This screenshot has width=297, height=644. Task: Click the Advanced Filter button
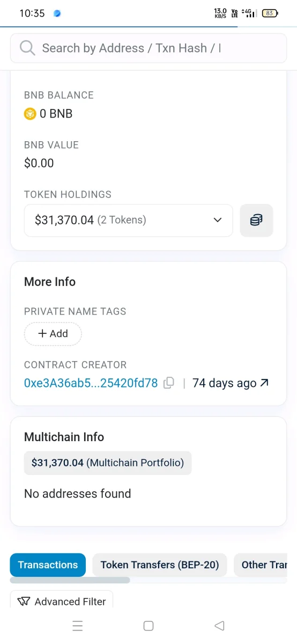[x=62, y=602]
